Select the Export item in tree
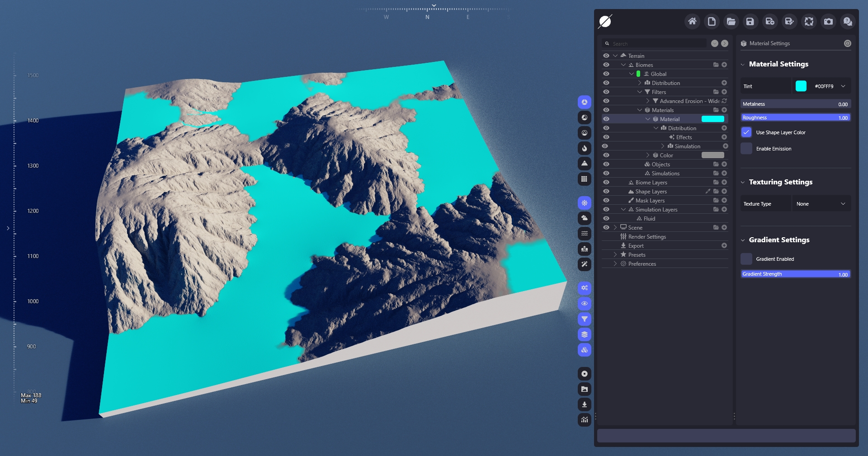This screenshot has height=456, width=868. point(636,245)
